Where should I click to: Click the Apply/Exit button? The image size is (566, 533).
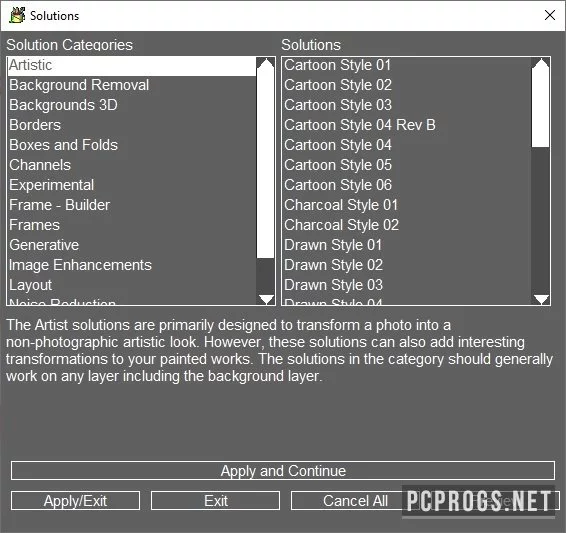pos(75,501)
